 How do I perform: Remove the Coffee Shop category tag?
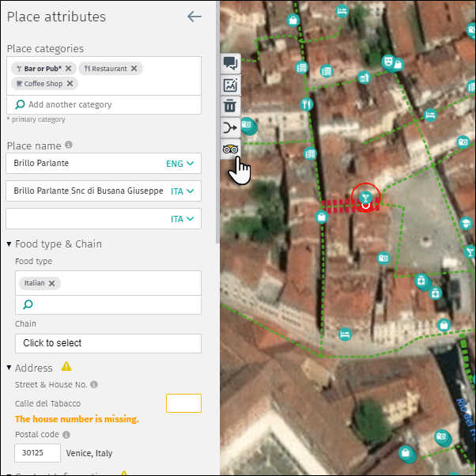pos(70,84)
